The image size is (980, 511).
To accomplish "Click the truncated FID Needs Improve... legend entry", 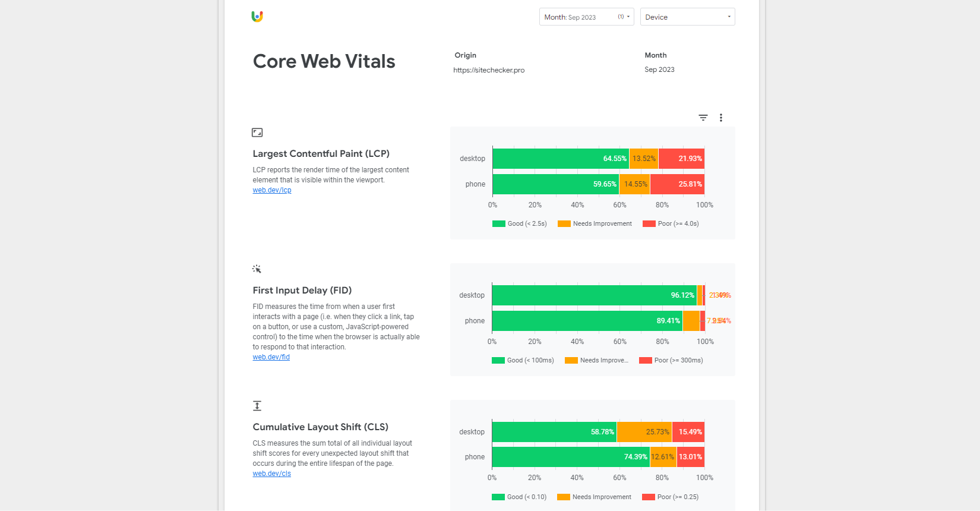I will 596,361.
